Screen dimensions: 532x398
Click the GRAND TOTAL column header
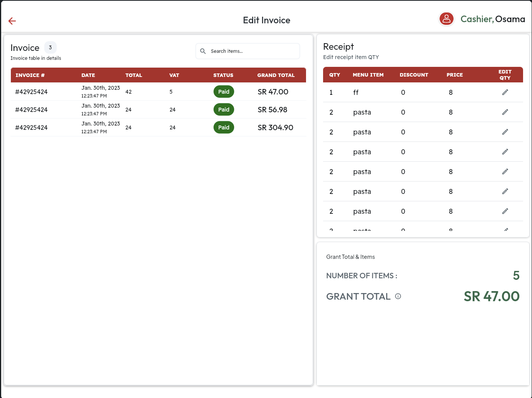click(276, 75)
